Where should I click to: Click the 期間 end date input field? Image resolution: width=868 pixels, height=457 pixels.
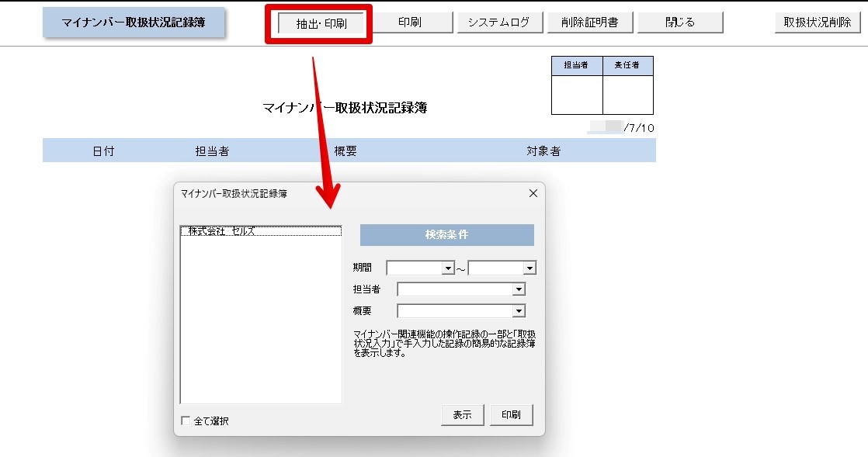[x=496, y=268]
